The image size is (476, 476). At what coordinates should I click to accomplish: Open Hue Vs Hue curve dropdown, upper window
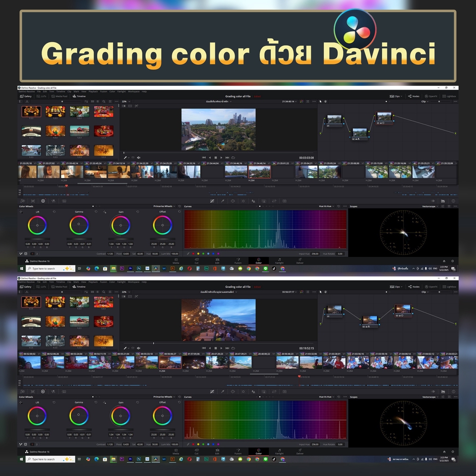coord(326,206)
